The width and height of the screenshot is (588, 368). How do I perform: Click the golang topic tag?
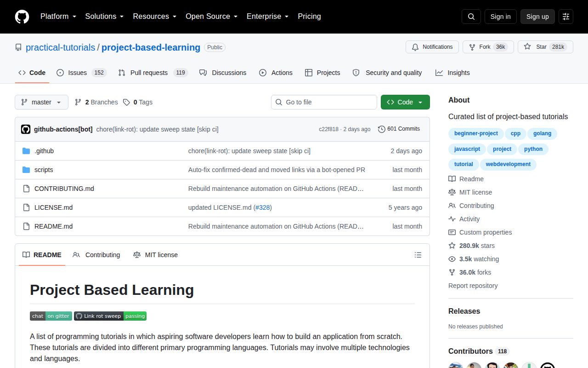tap(542, 133)
